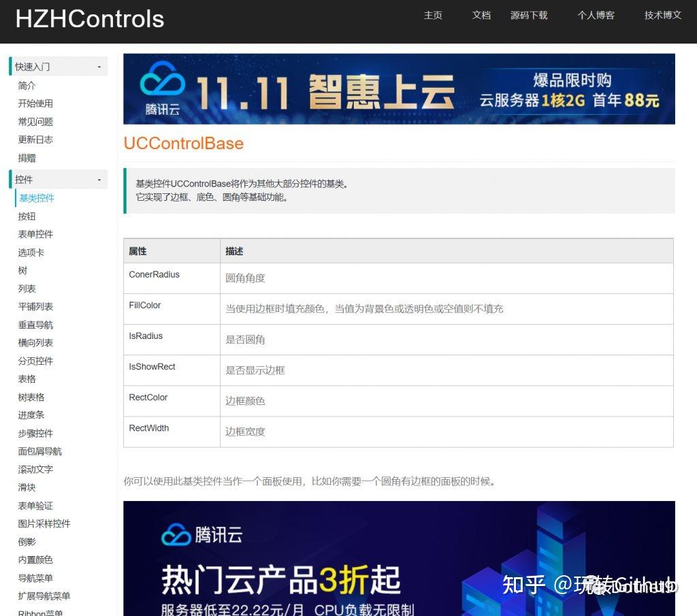Click the Tencent Cloud logo in top banner
Image resolution: width=697 pixels, height=616 pixels.
162,88
